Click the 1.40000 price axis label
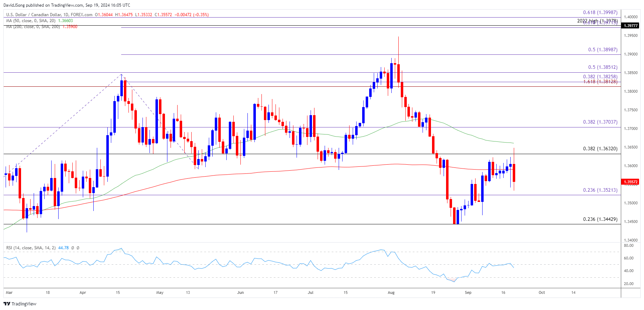This screenshot has height=310, width=644. 631,17
